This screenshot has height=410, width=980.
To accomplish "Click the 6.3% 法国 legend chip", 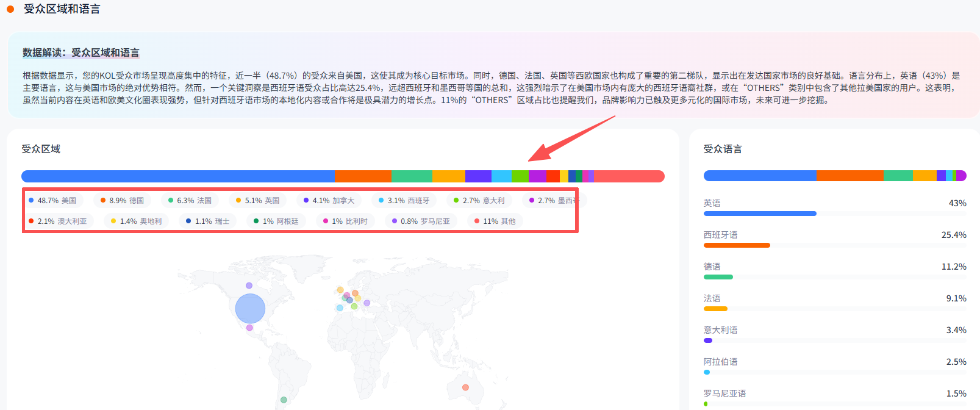I will tap(190, 200).
